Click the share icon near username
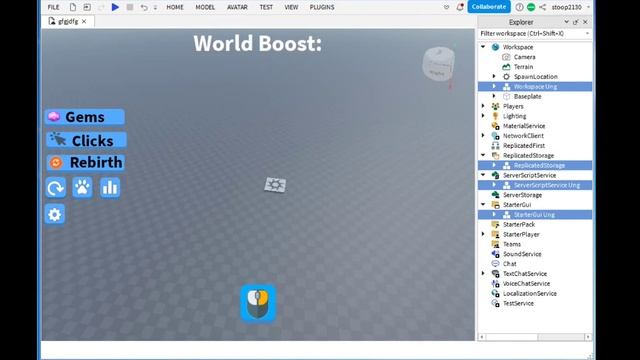 click(x=542, y=7)
